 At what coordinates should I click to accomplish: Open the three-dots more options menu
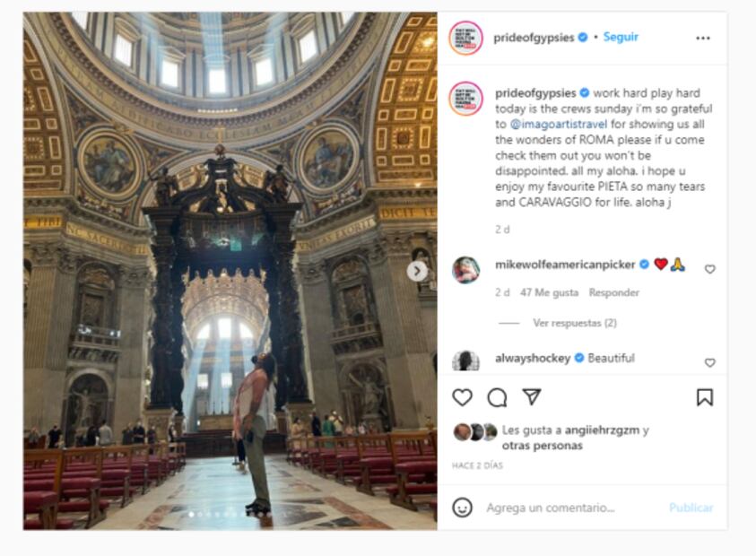click(703, 38)
